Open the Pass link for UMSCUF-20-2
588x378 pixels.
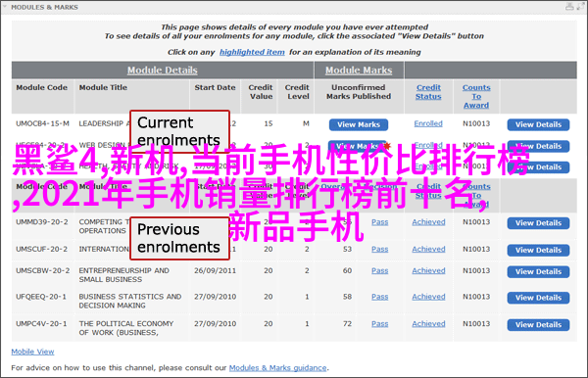[380, 249]
